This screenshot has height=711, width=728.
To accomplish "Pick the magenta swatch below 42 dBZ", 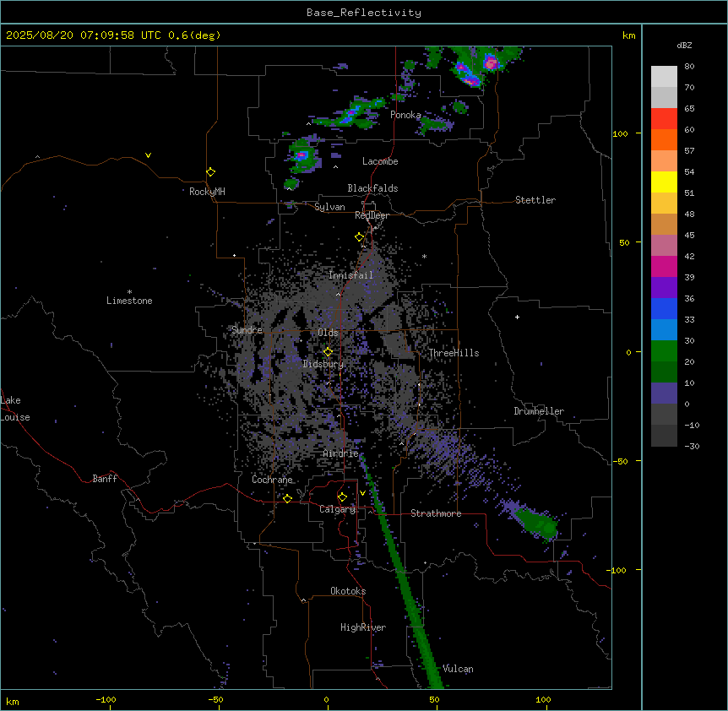I will pyautogui.click(x=664, y=267).
